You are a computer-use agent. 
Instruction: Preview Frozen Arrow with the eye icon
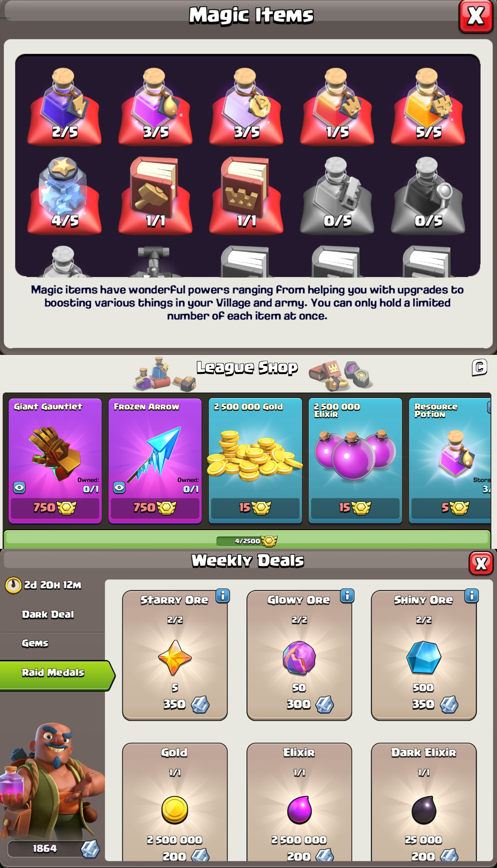tap(119, 487)
